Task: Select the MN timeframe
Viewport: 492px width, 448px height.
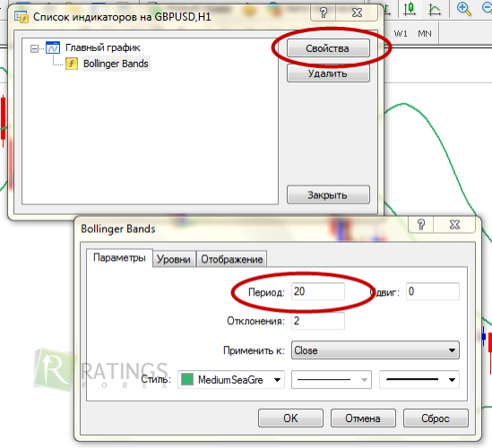Action: 425,33
